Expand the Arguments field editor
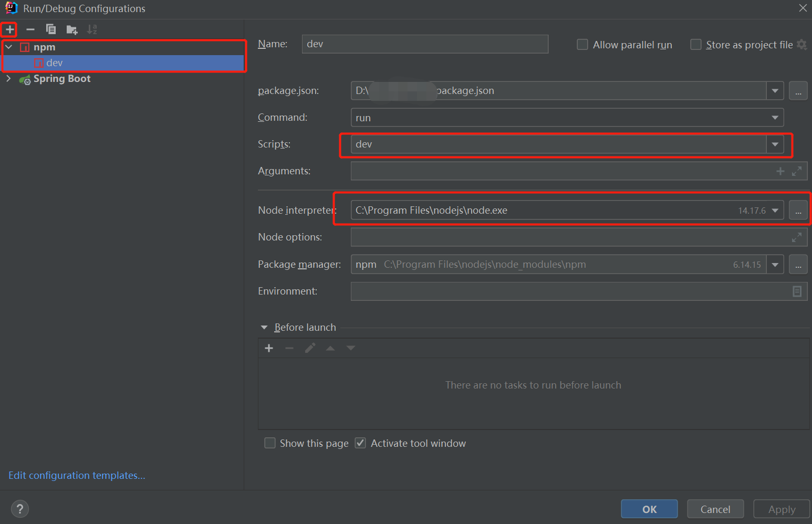Image resolution: width=812 pixels, height=524 pixels. click(x=797, y=171)
